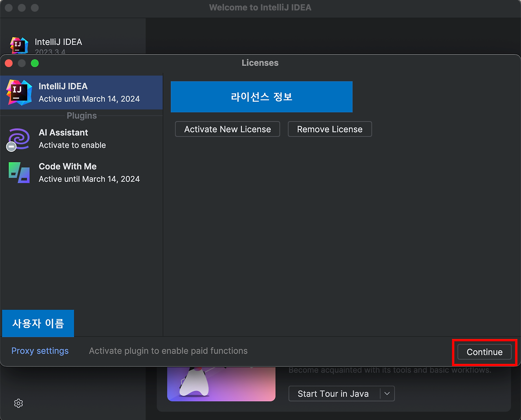
Task: Click the Code With Me icon
Action: [x=19, y=173]
